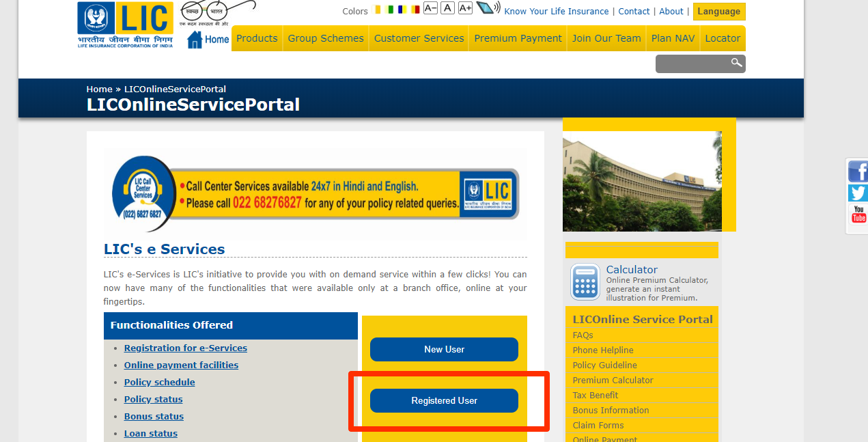Image resolution: width=868 pixels, height=442 pixels.
Task: Click the search magnifier icon
Action: (736, 63)
